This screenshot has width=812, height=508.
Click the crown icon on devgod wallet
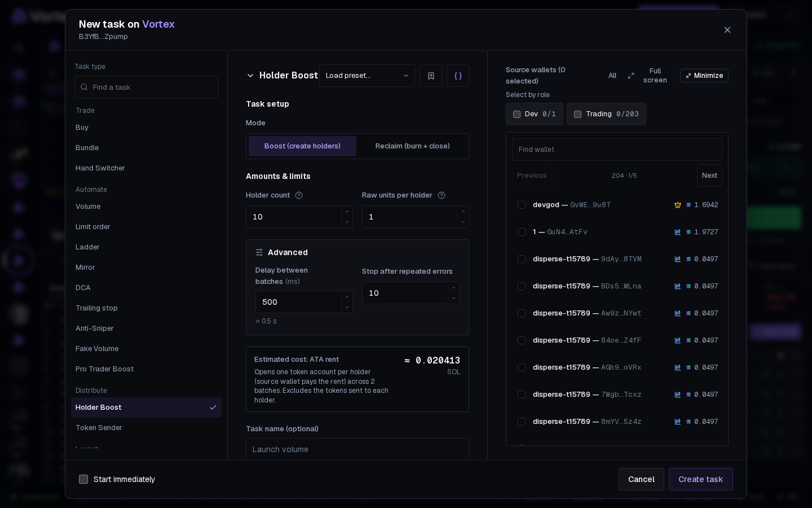(x=678, y=205)
